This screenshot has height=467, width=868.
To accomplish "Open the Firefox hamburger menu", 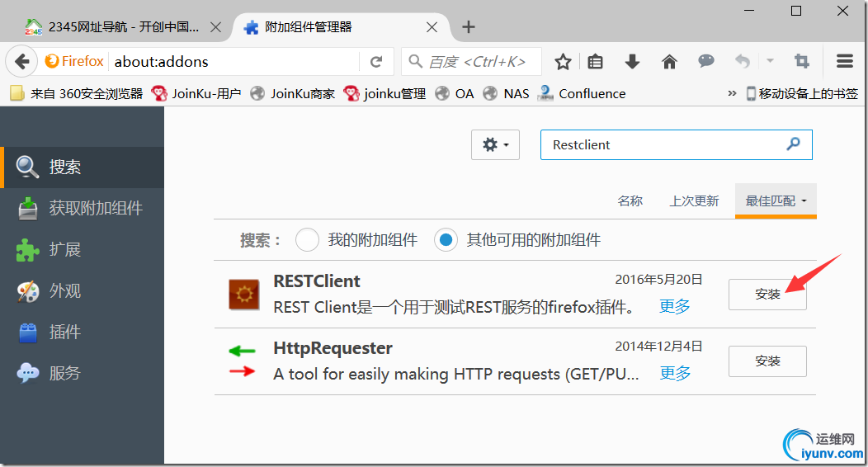I will coord(845,61).
